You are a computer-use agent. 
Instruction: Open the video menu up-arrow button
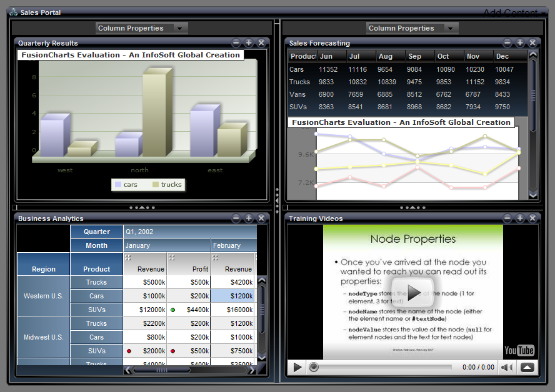(527, 367)
